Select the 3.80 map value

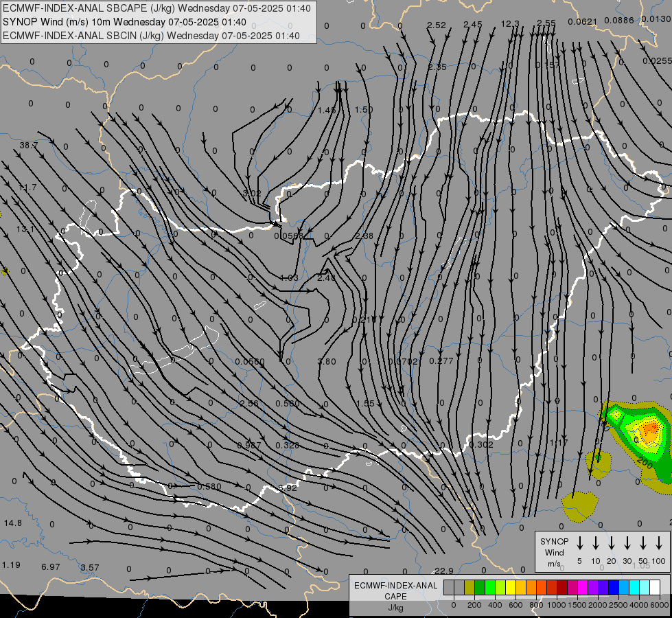point(327,362)
